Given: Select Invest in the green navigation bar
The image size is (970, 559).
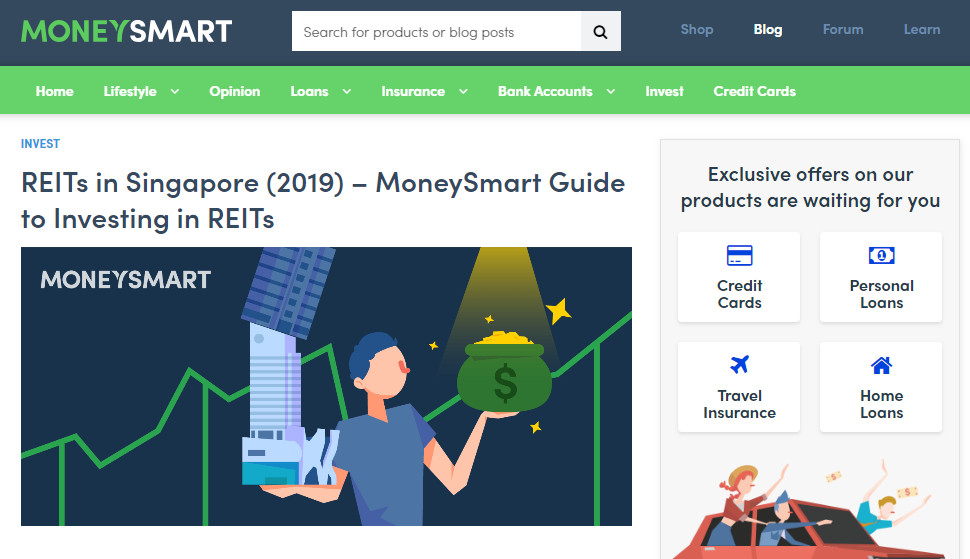Looking at the screenshot, I should coord(664,91).
